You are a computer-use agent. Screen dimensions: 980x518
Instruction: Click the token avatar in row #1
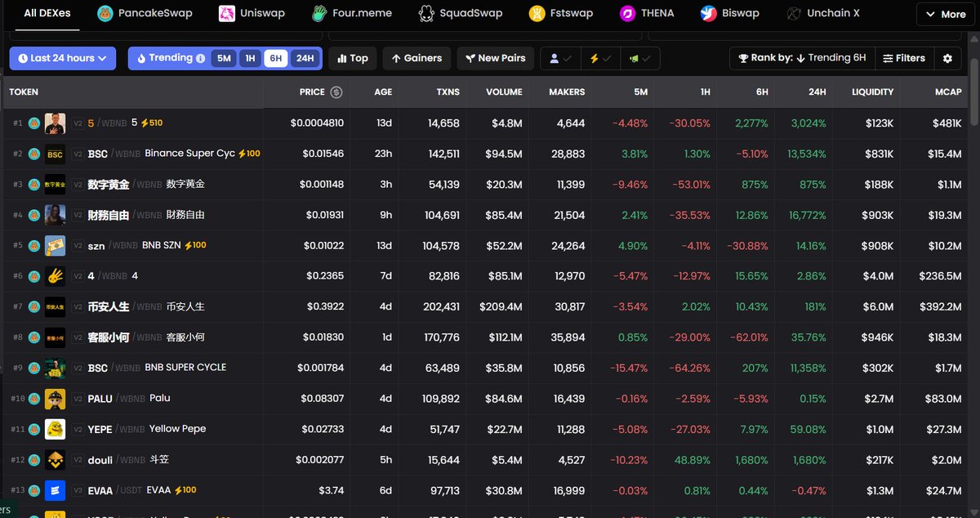[55, 123]
